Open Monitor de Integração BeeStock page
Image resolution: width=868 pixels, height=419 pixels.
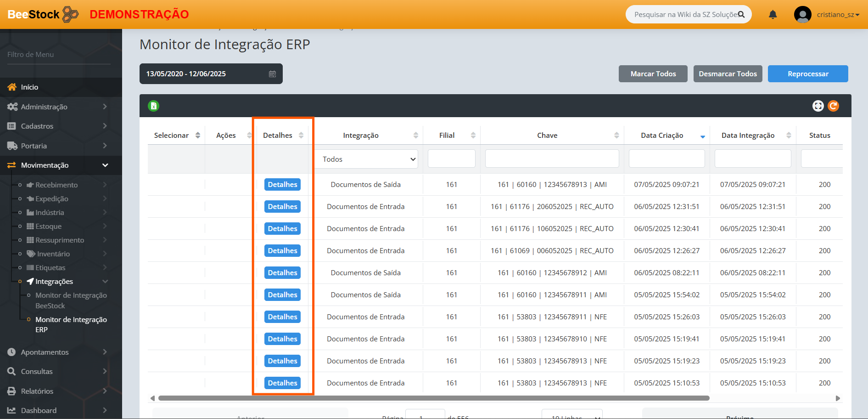pyautogui.click(x=71, y=300)
